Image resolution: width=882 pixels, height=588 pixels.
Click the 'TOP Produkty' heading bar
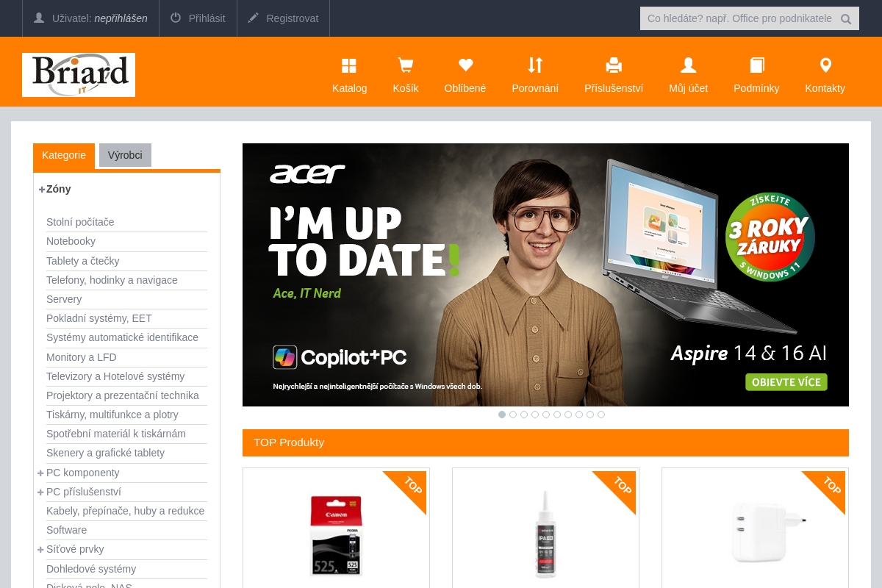click(545, 442)
